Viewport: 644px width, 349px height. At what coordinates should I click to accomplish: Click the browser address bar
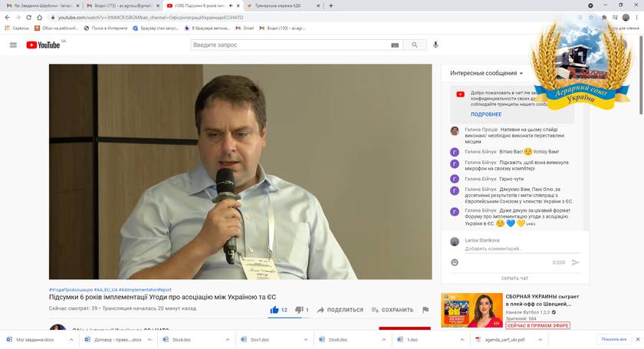click(x=312, y=18)
